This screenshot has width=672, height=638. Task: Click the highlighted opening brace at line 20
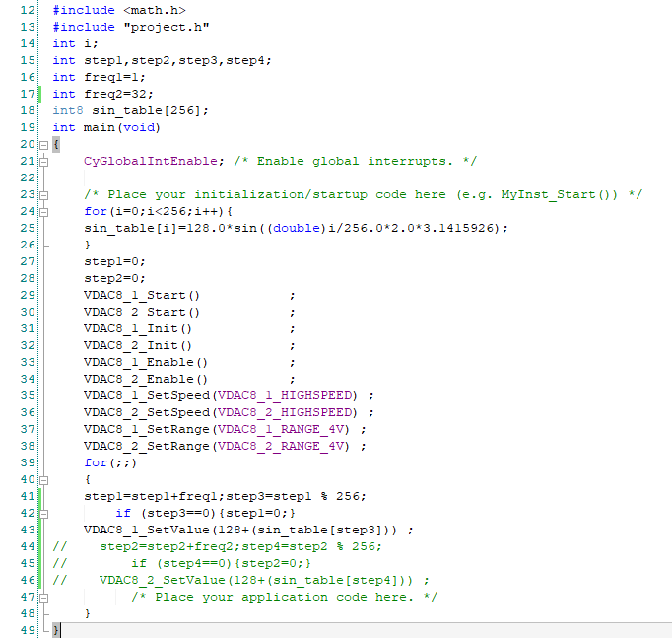(x=56, y=145)
